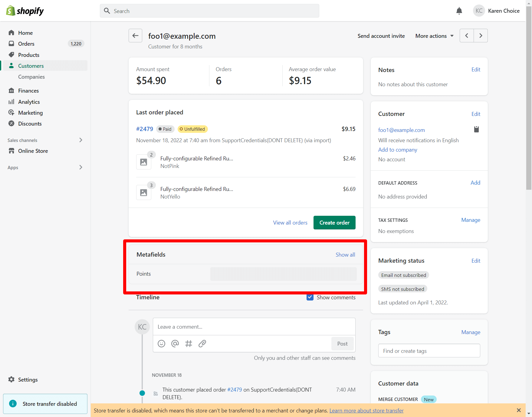The width and height of the screenshot is (532, 417).
Task: Dismiss the store transfer banner
Action: pos(519,410)
